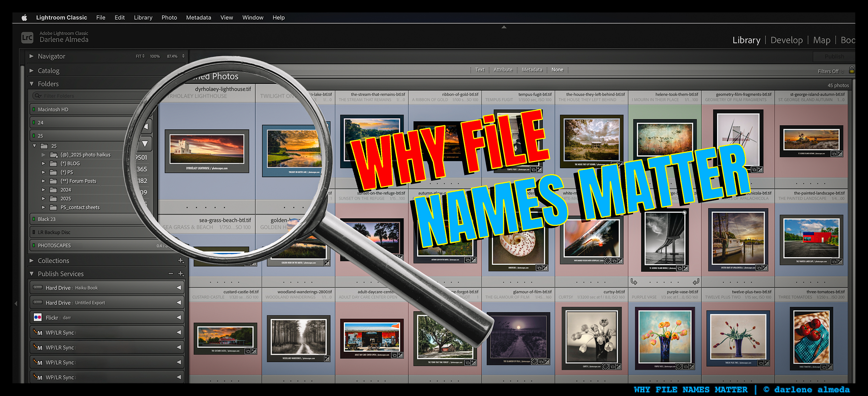This screenshot has height=396, width=868.
Task: Click develop badge on Three Tomatoes thumbnail
Action: [x=830, y=367]
